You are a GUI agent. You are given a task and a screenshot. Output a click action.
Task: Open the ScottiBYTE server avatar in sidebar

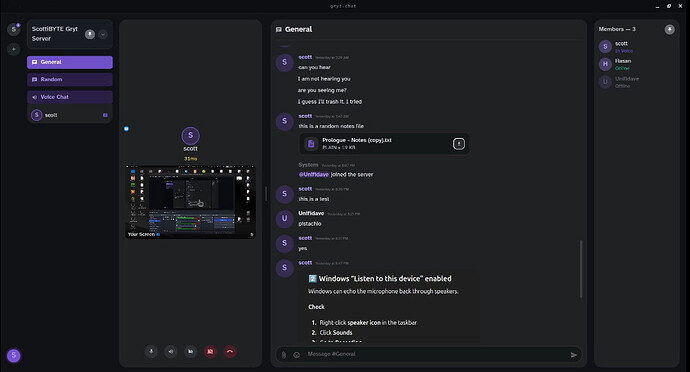pyautogui.click(x=14, y=29)
